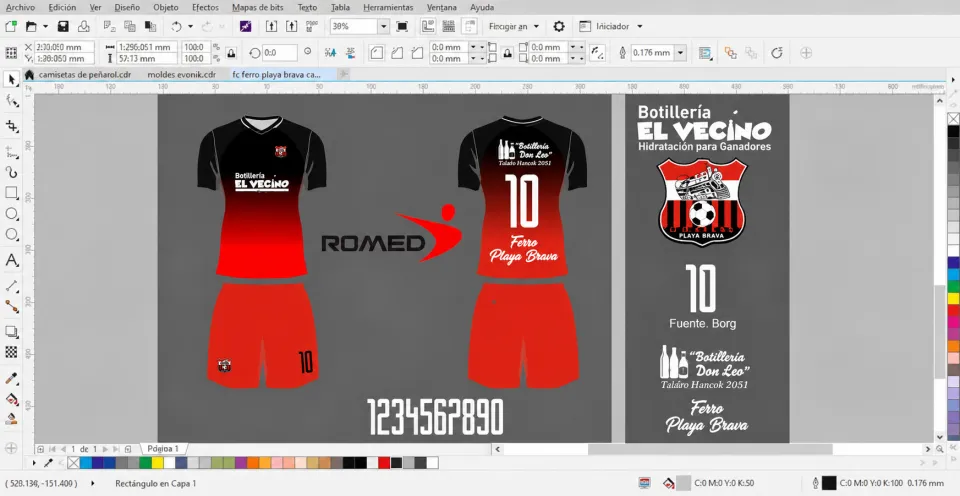The height and width of the screenshot is (496, 960).
Task: Click the Convert to curves icon
Action: (776, 53)
